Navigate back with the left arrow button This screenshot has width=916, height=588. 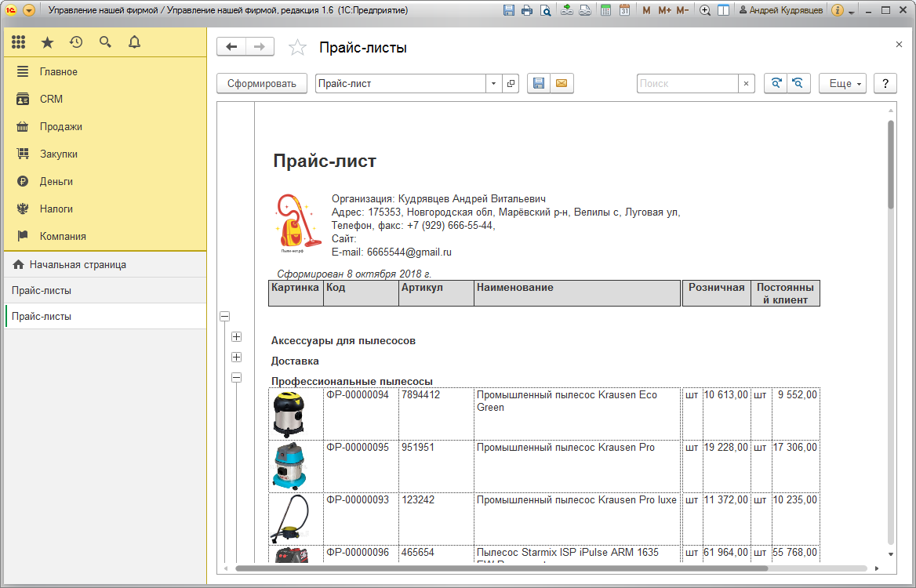pos(231,47)
